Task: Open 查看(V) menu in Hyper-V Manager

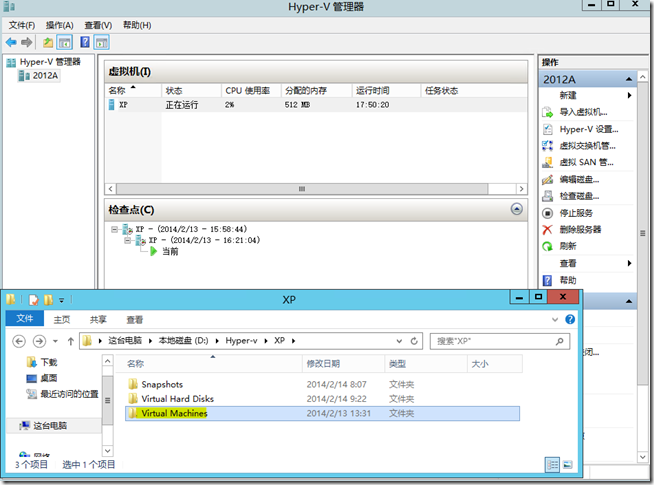Action: click(x=98, y=25)
